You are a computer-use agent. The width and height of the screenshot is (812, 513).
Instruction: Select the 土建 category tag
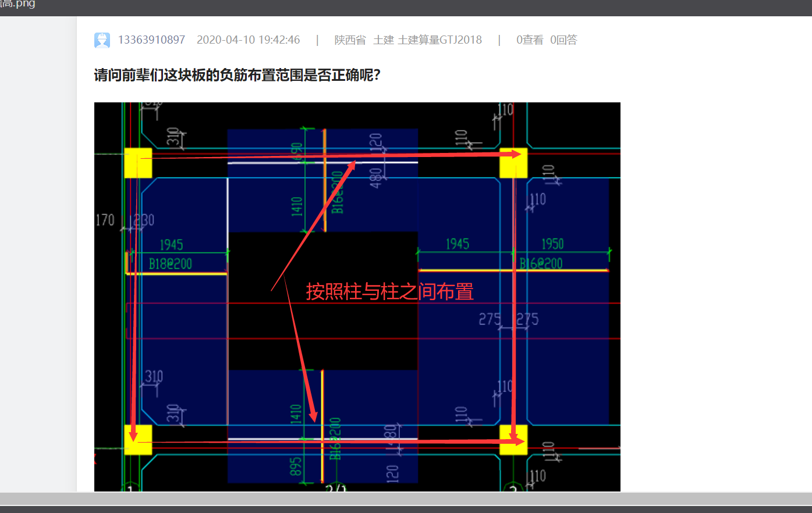(x=384, y=40)
